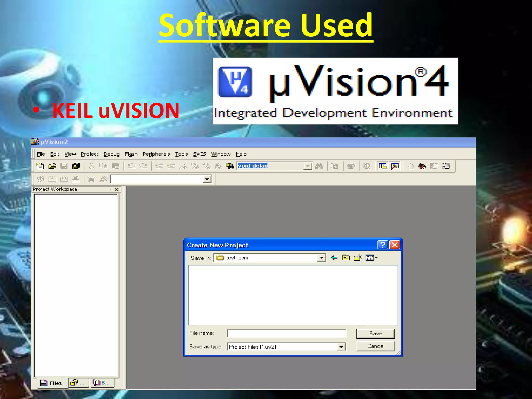Click the New File toolbar icon

click(x=41, y=166)
